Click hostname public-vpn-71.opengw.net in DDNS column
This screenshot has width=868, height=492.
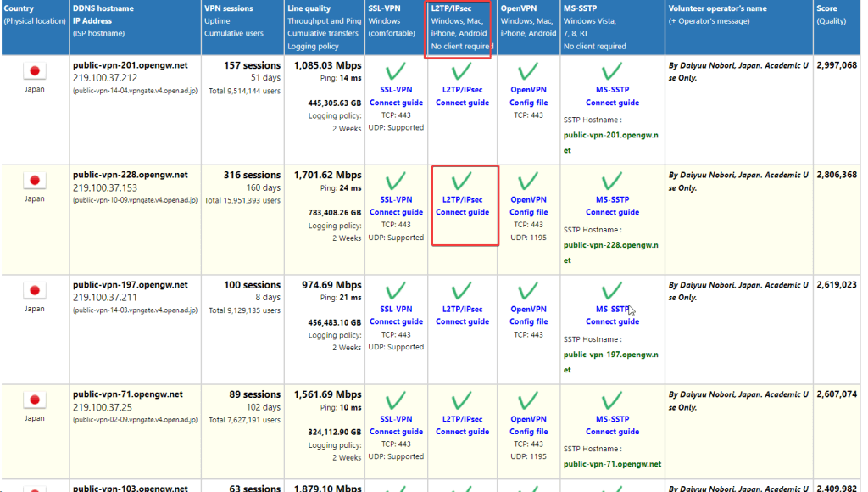coord(128,394)
